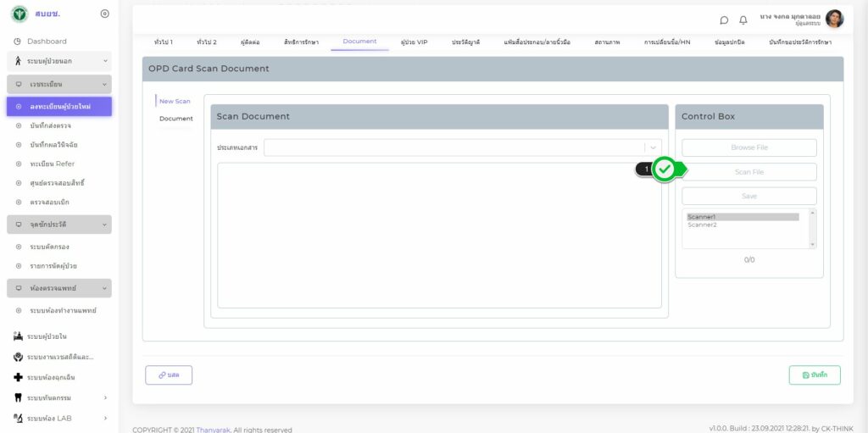Click the Browse File button

[749, 147]
